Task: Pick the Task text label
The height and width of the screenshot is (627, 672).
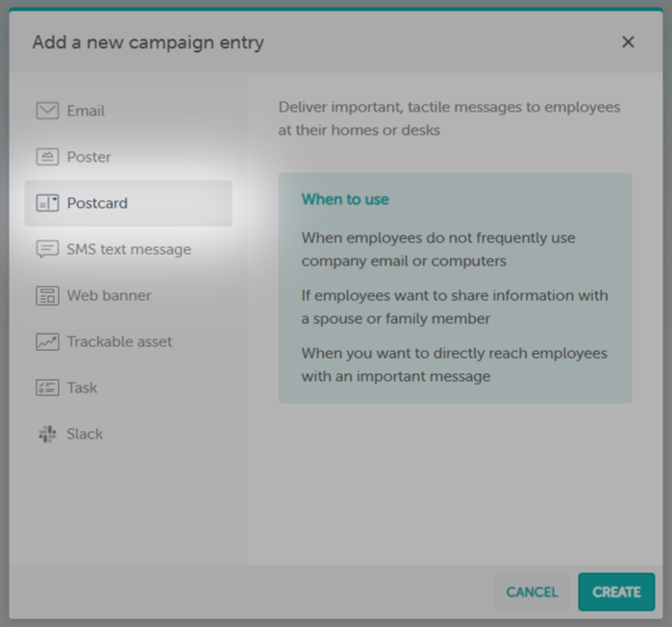Action: coord(82,388)
